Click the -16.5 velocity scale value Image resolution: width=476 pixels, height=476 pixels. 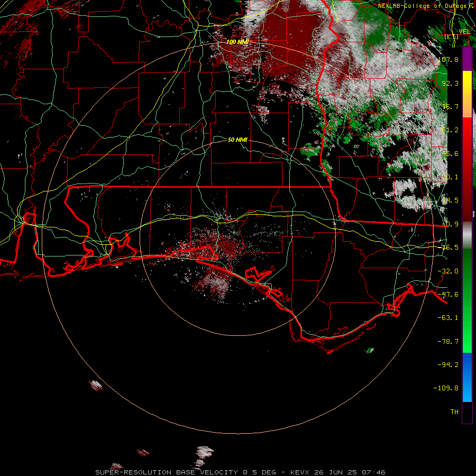(x=448, y=248)
